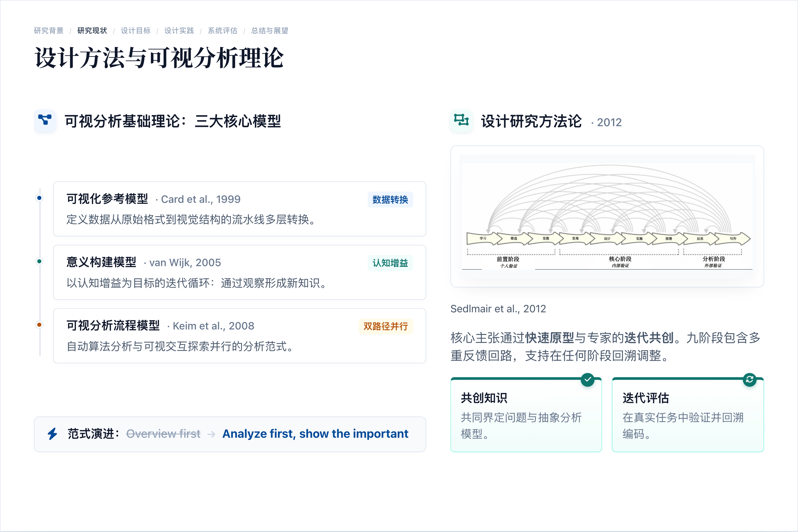Click the 共创知识 card title
The width and height of the screenshot is (798, 532).
484,398
